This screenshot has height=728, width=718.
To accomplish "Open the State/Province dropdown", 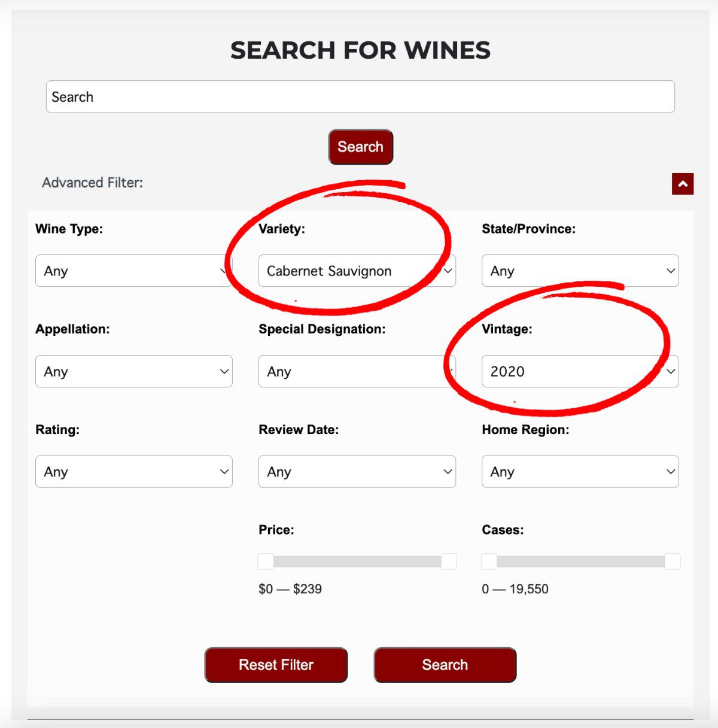I will coord(579,271).
